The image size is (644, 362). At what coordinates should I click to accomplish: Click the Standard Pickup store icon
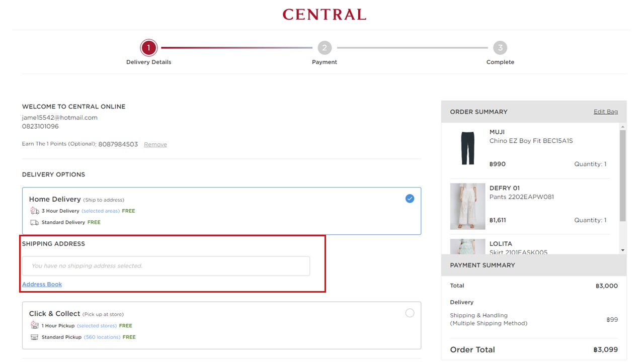click(x=34, y=337)
